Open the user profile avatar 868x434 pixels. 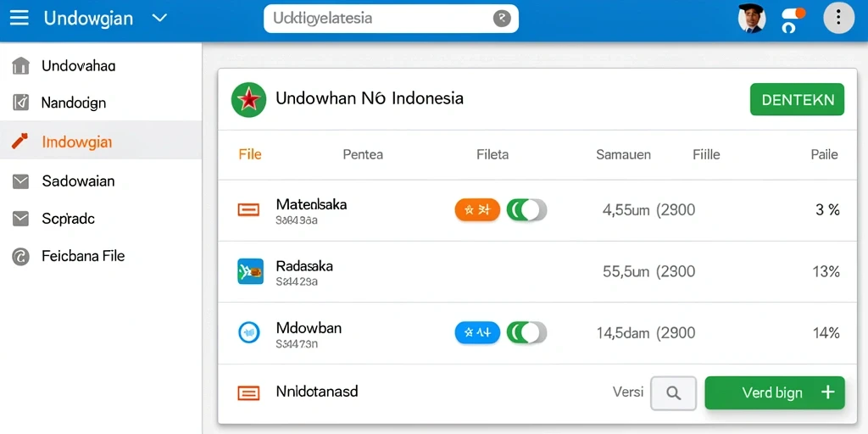[x=752, y=18]
